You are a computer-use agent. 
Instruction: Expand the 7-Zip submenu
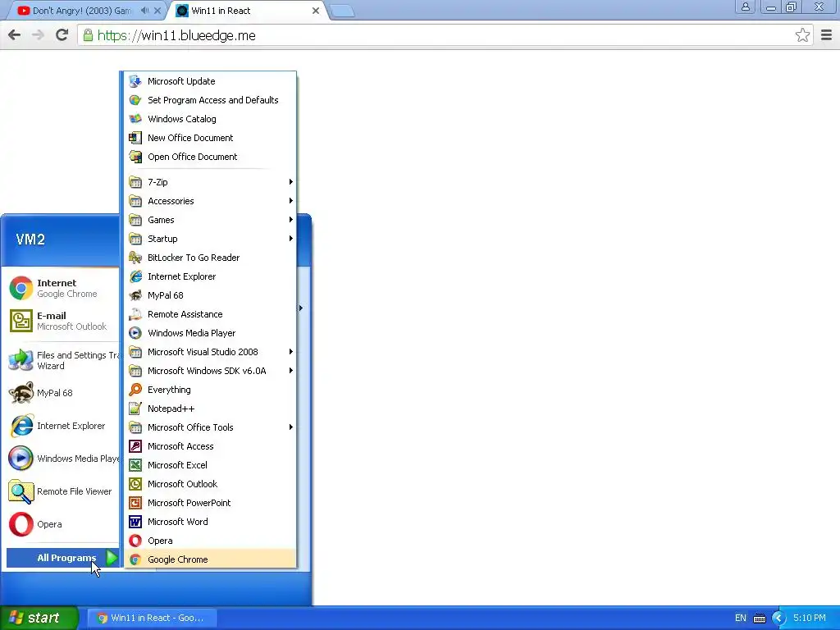tap(210, 182)
